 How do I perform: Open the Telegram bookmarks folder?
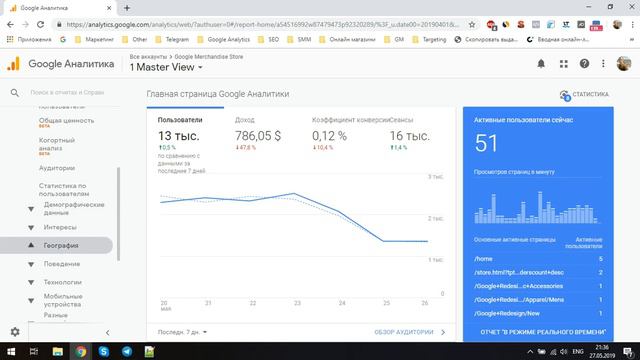[x=172, y=39]
